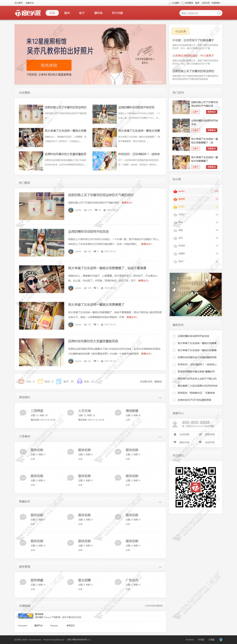237x644 pixels.
Task: Click the shield icon in the footer
Action: click(221, 640)
